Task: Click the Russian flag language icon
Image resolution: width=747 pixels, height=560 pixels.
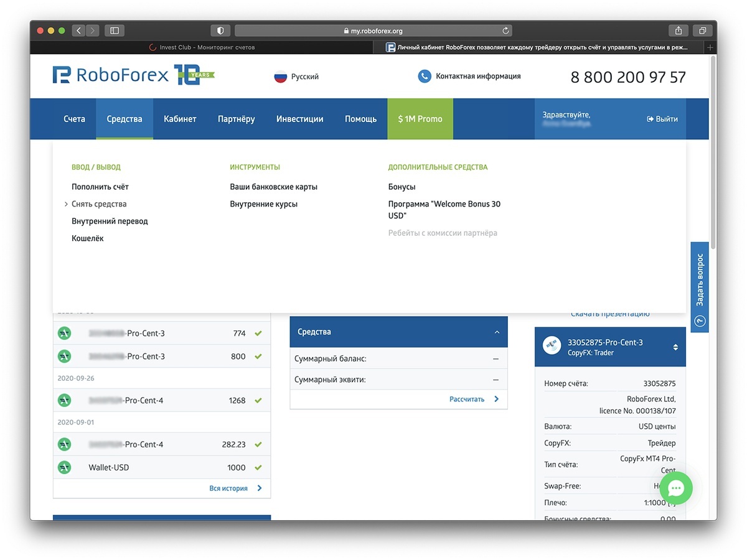Action: tap(280, 77)
